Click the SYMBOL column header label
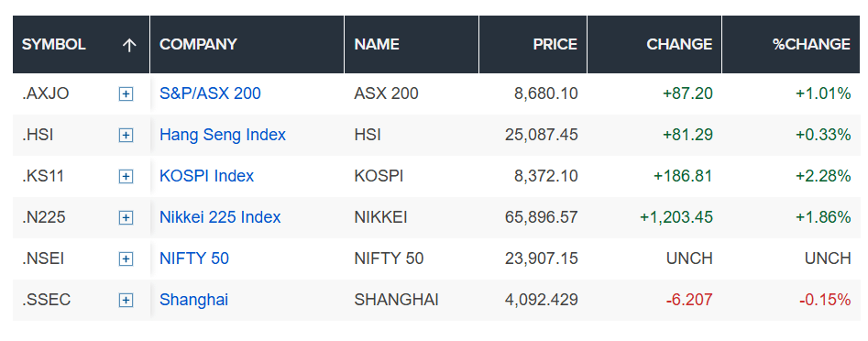868x341 pixels. pyautogui.click(x=54, y=44)
